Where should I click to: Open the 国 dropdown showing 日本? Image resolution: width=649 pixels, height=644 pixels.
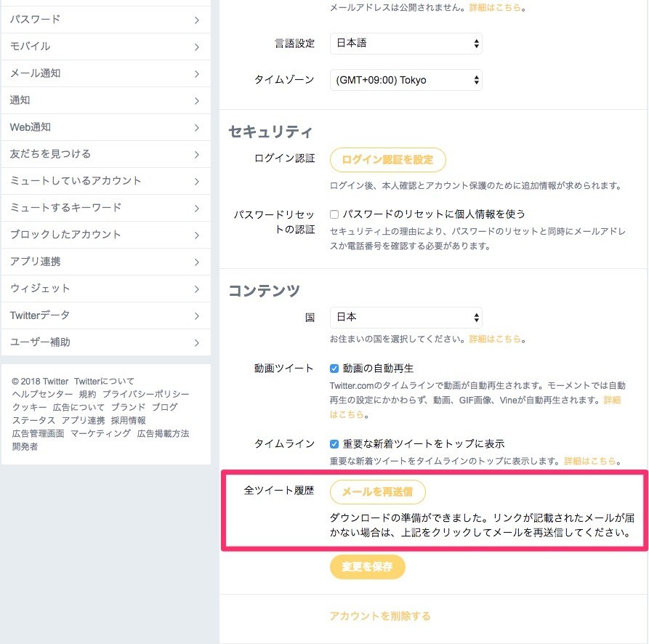[x=406, y=317]
